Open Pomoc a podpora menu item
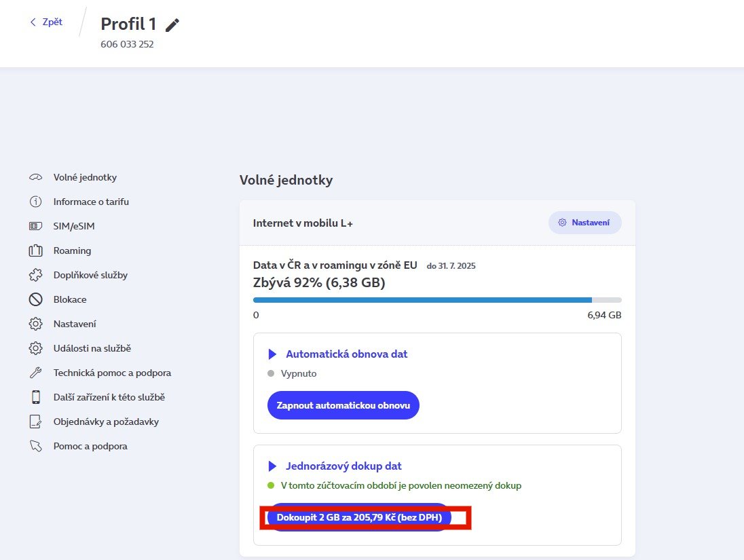This screenshot has width=744, height=560. pyautogui.click(x=90, y=446)
